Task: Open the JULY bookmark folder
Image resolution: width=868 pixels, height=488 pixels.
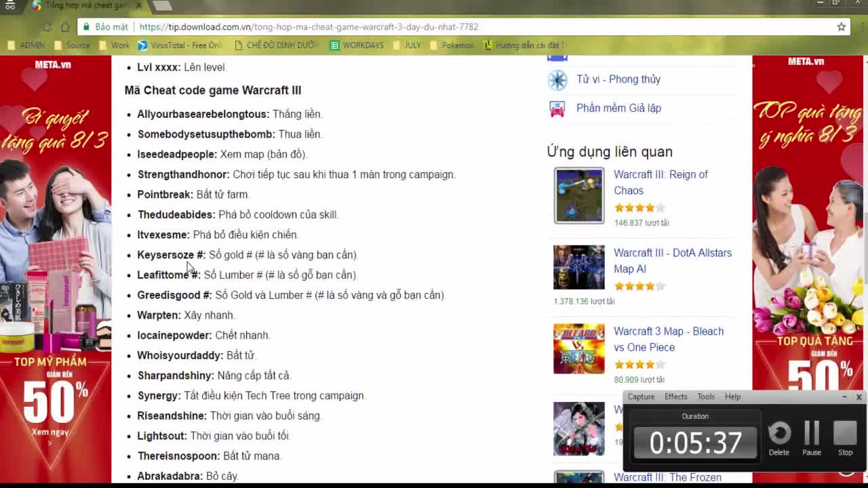Action: [x=406, y=45]
